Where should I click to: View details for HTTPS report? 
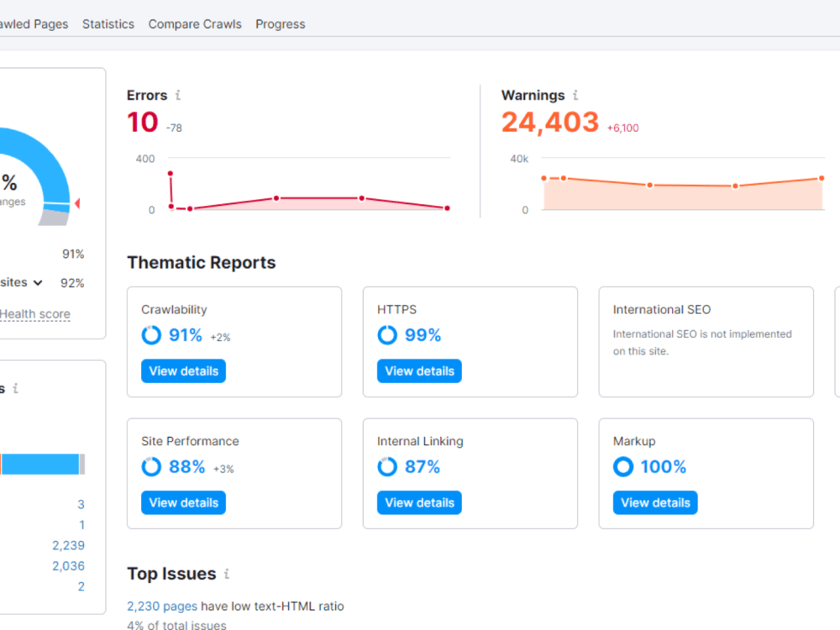(419, 371)
